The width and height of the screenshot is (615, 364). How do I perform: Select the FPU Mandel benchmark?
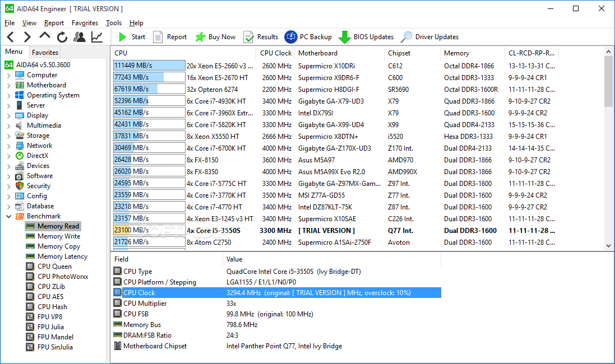[50, 337]
